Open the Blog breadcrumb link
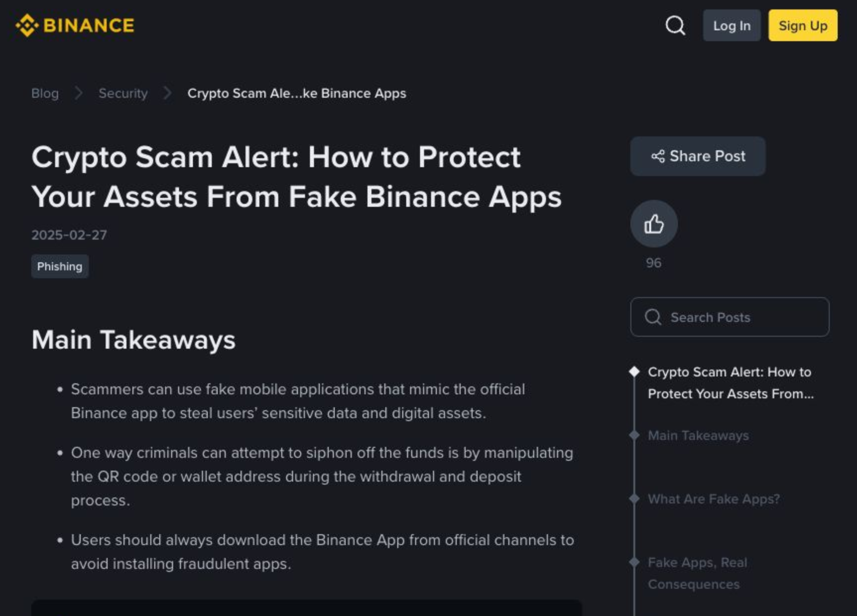The height and width of the screenshot is (616, 857). pos(45,93)
